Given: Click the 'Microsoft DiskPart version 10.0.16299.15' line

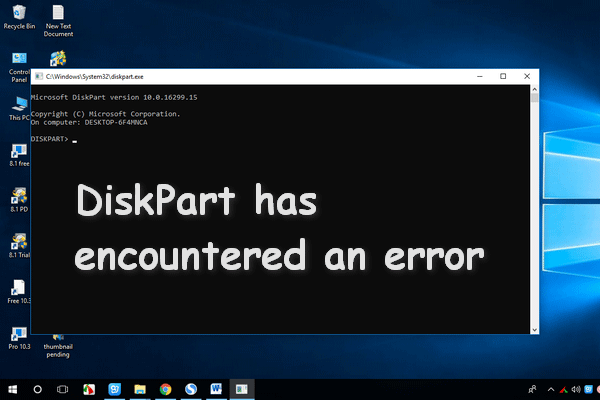Looking at the screenshot, I should click(114, 97).
